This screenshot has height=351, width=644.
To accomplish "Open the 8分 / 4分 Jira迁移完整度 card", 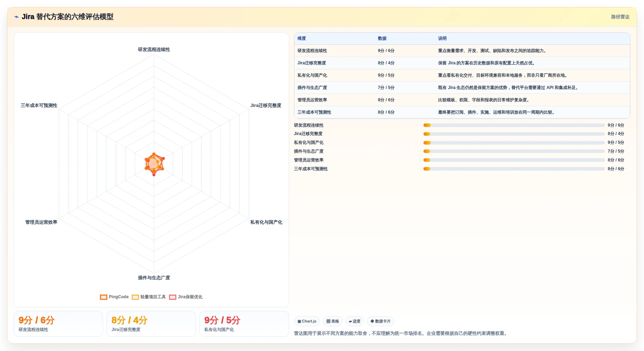I will pyautogui.click(x=151, y=324).
